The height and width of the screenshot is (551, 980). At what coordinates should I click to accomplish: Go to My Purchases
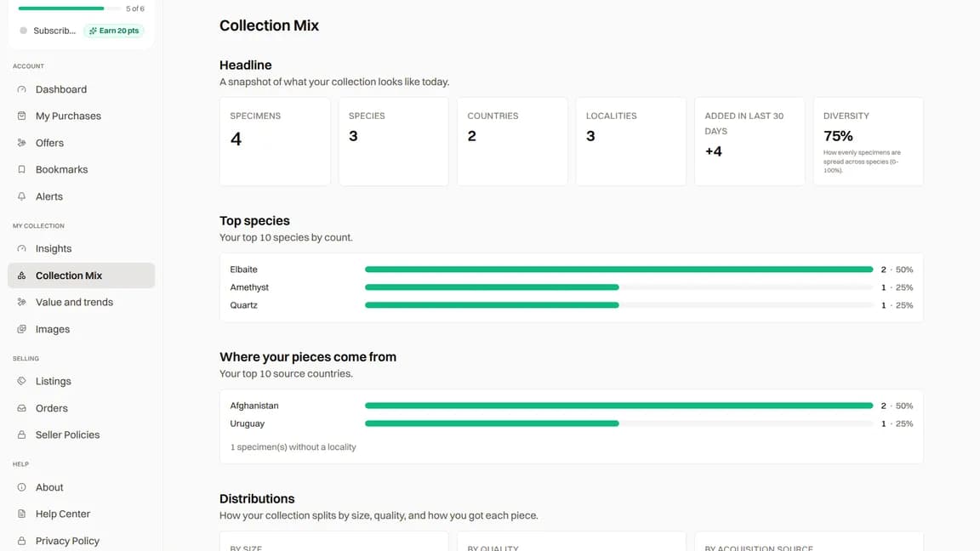82,116
